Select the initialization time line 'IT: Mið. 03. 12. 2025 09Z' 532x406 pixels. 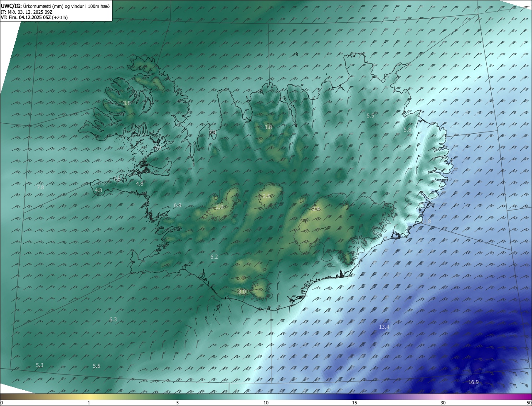27,12
